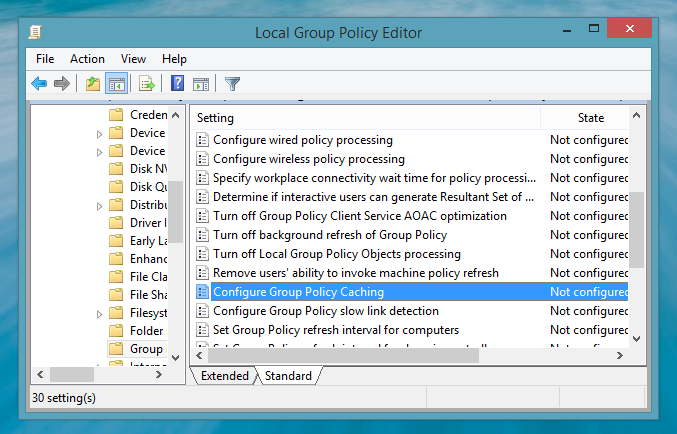Sort by the State column header

click(590, 118)
